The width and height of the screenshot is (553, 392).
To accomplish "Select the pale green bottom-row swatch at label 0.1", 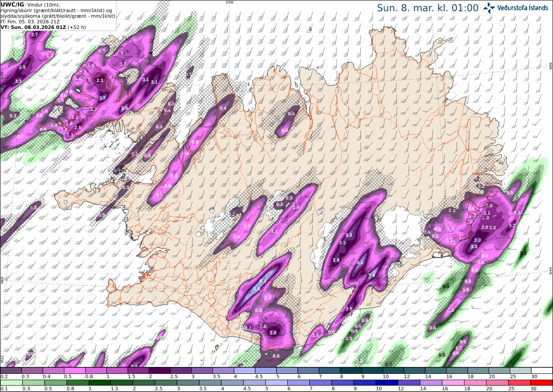I will point(11,382).
